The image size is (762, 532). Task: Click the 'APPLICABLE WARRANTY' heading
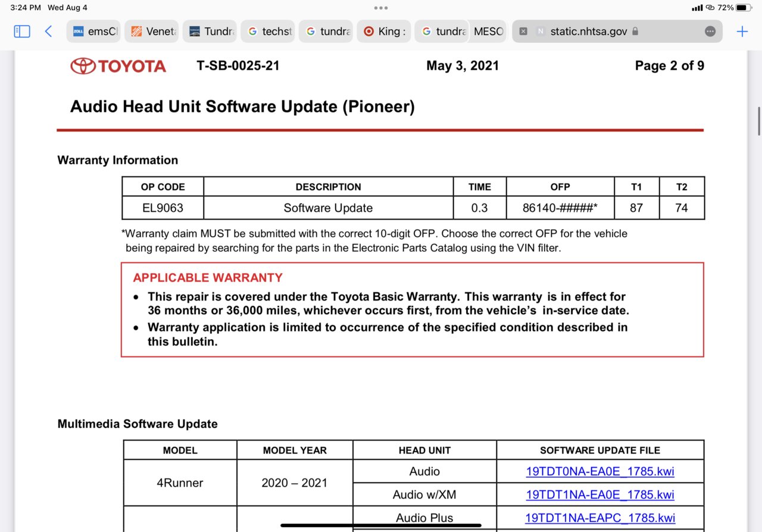click(208, 278)
